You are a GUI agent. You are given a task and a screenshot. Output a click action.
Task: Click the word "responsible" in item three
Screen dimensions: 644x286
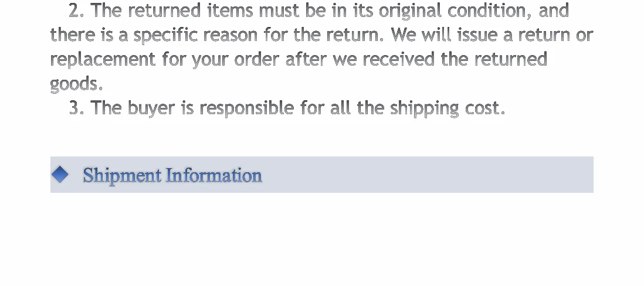[247, 108]
